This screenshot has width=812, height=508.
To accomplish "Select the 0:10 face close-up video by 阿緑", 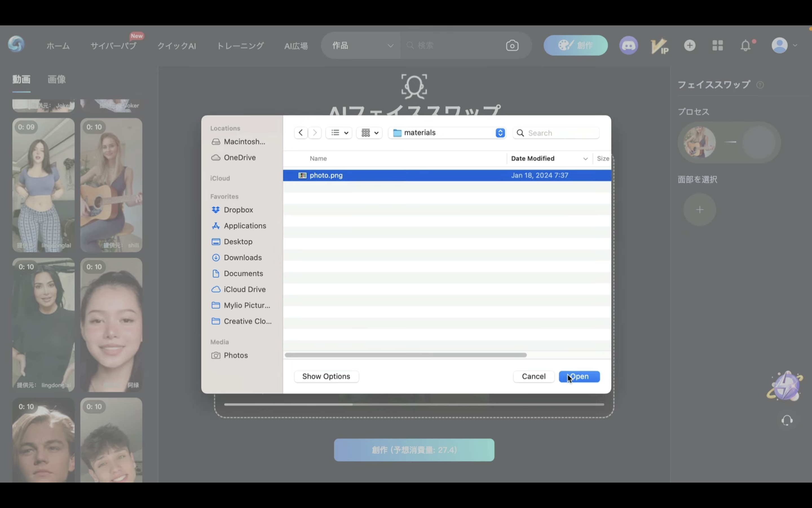I will click(111, 325).
